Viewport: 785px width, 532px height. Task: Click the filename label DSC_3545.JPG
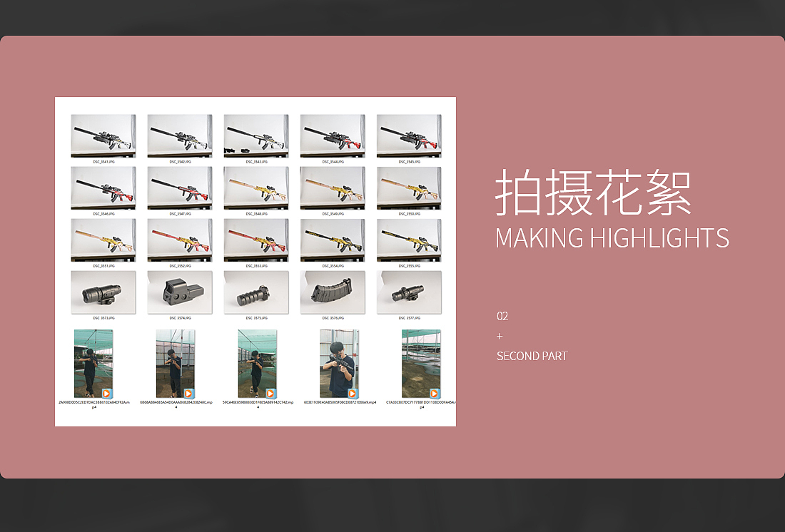pyautogui.click(x=410, y=161)
